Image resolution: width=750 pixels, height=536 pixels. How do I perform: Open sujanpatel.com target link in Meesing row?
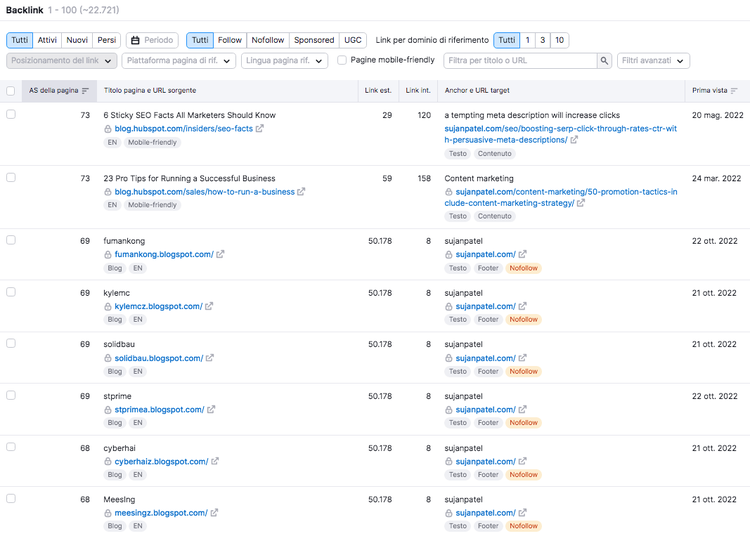pyautogui.click(x=485, y=513)
